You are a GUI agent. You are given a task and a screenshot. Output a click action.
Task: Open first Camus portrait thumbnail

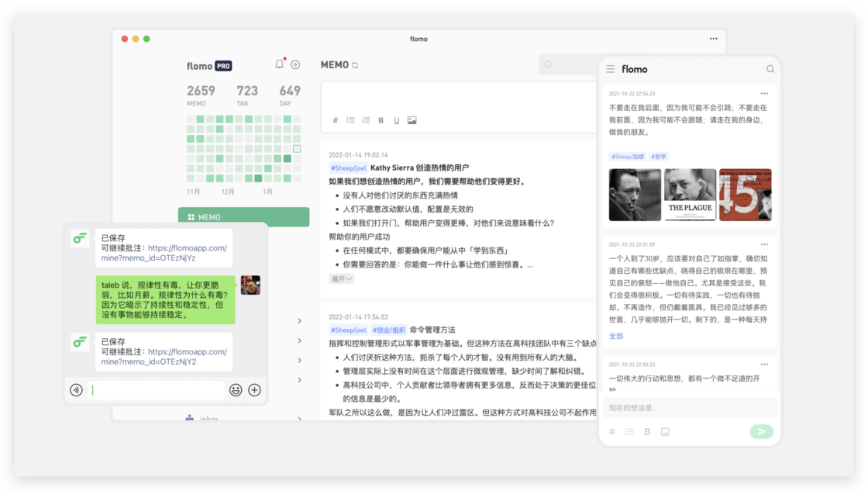[635, 195]
